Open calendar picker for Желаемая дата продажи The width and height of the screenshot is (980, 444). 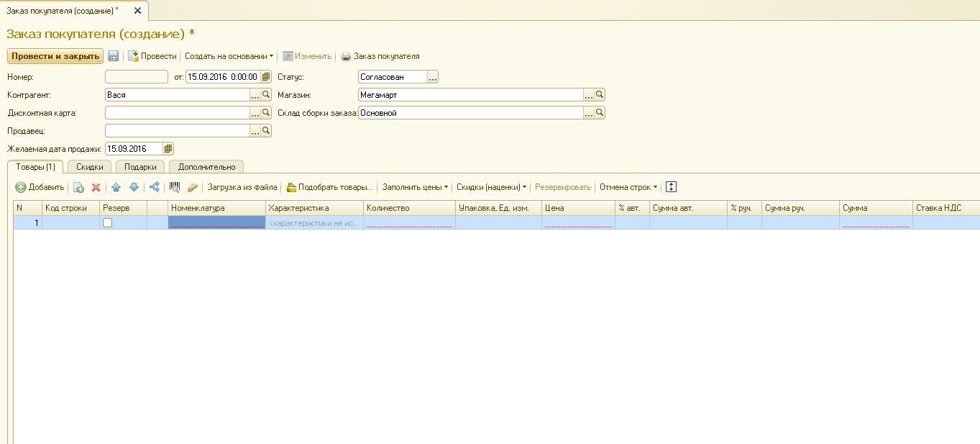click(168, 149)
